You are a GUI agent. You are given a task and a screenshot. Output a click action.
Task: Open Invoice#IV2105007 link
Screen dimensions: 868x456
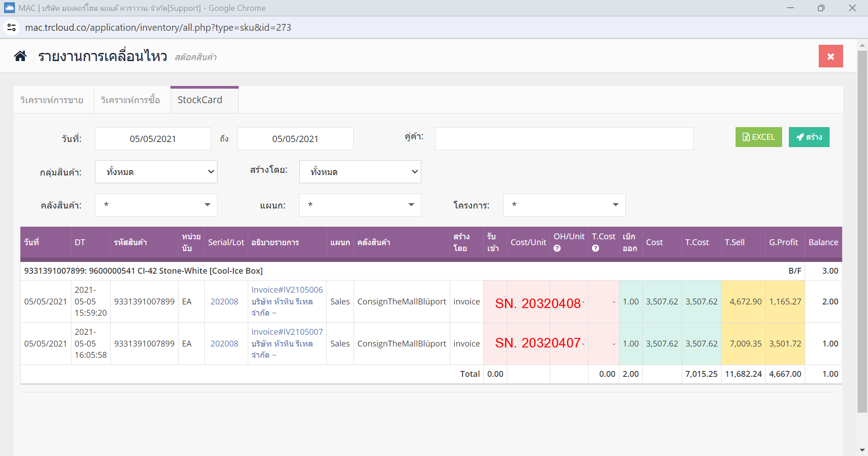click(x=287, y=332)
